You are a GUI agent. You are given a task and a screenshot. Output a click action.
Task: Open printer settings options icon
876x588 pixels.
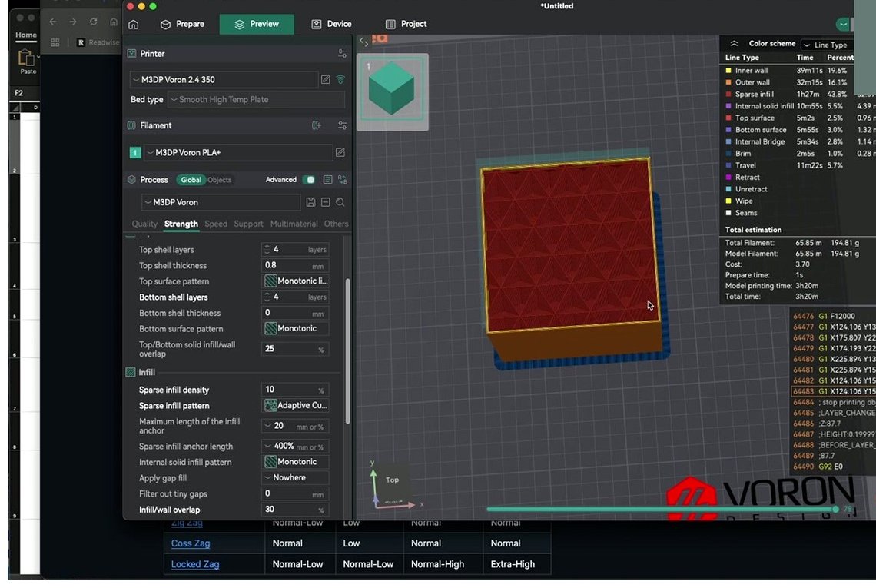[342, 54]
